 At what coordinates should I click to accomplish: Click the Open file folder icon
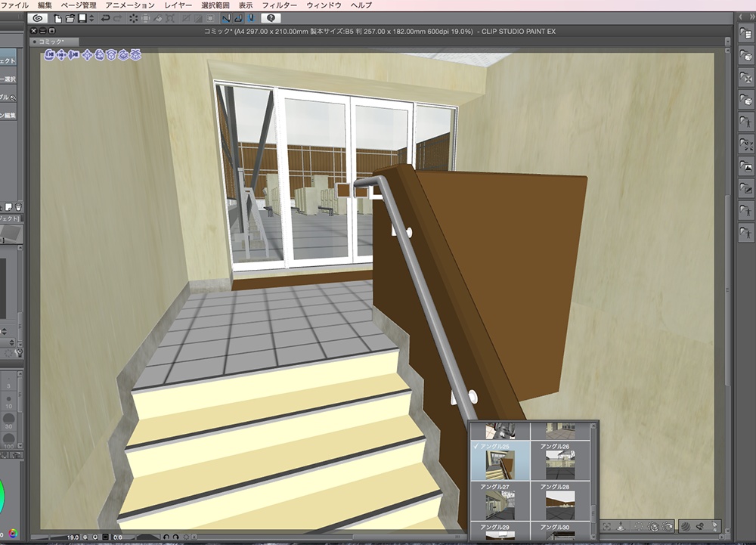70,18
